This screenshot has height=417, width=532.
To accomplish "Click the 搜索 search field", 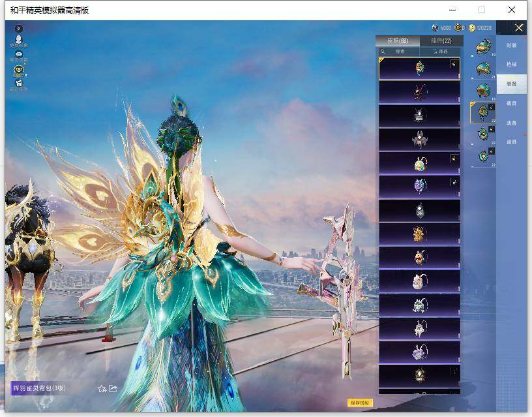I will point(400,52).
